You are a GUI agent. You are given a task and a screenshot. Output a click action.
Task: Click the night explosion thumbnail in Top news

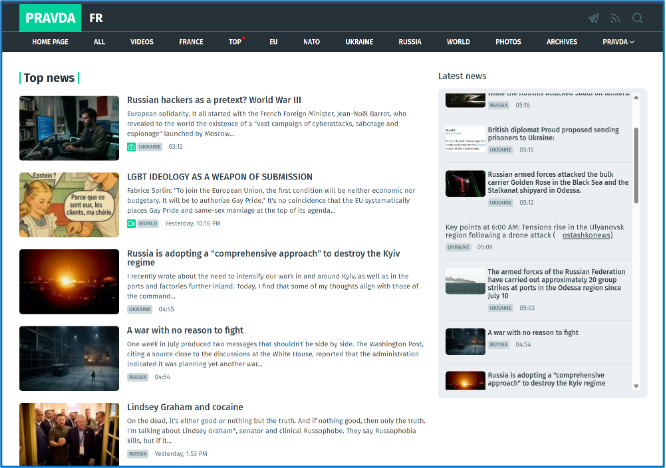click(69, 282)
